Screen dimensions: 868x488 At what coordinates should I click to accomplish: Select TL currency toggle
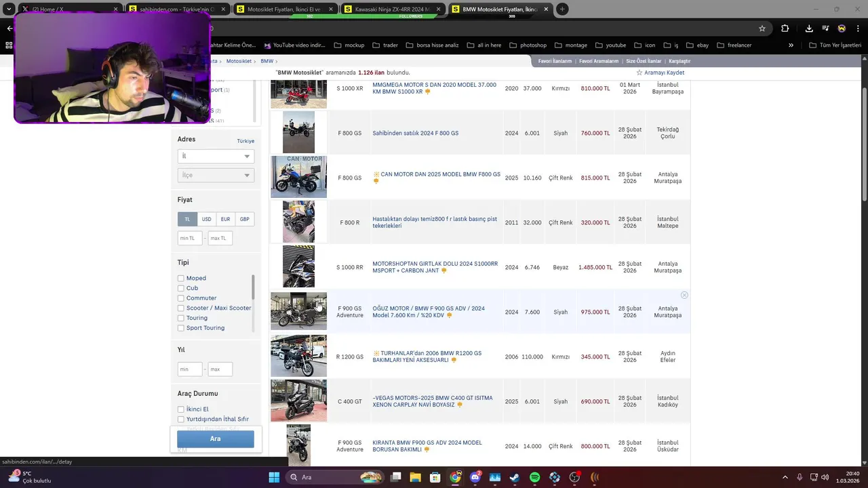(x=187, y=219)
